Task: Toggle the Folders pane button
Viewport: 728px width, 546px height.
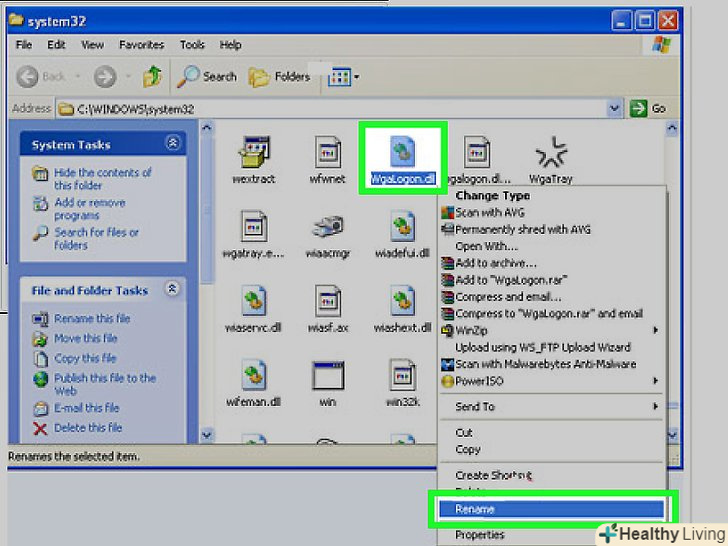Action: 280,77
